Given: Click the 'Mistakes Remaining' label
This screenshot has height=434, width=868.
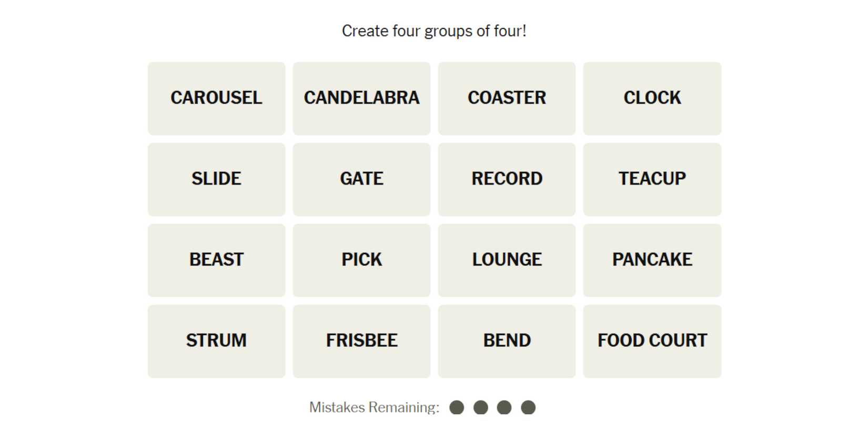Looking at the screenshot, I should coord(374,407).
